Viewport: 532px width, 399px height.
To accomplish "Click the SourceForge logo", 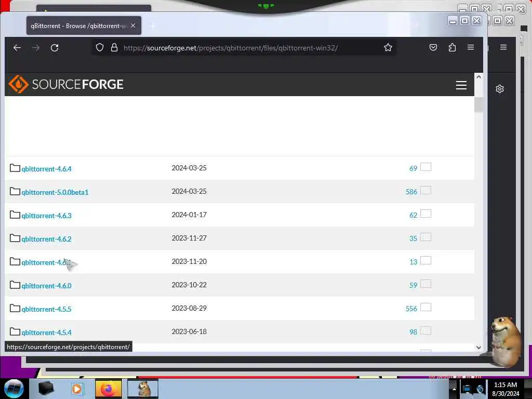I will pos(66,84).
